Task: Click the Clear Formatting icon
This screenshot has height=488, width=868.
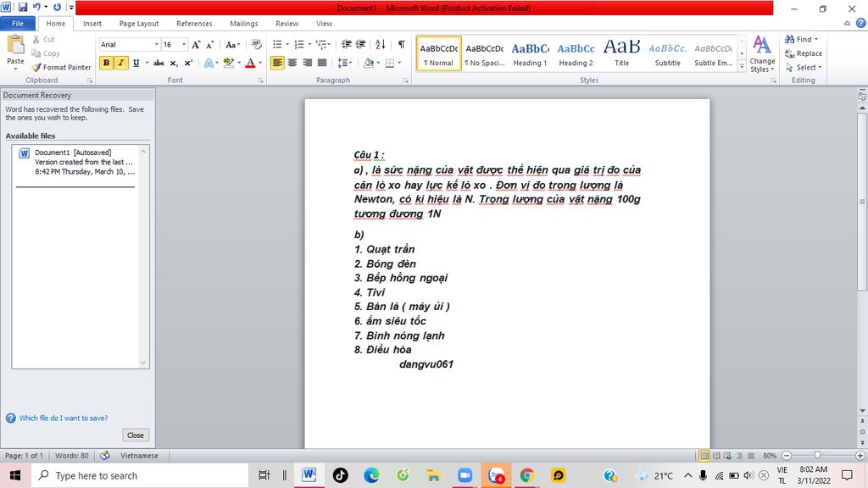Action: click(x=256, y=44)
